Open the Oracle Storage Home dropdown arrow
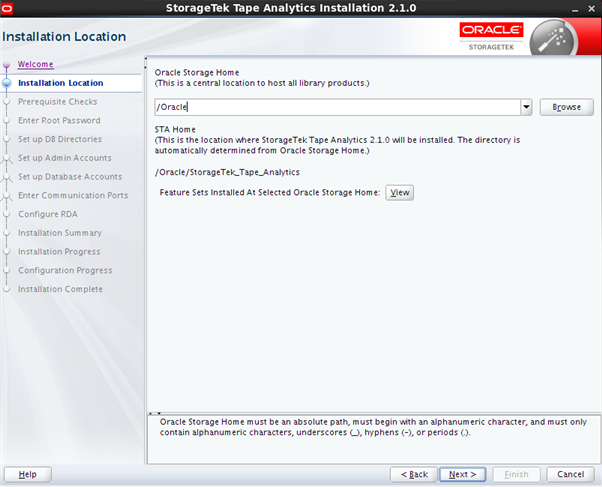This screenshot has width=602, height=487. click(x=526, y=107)
